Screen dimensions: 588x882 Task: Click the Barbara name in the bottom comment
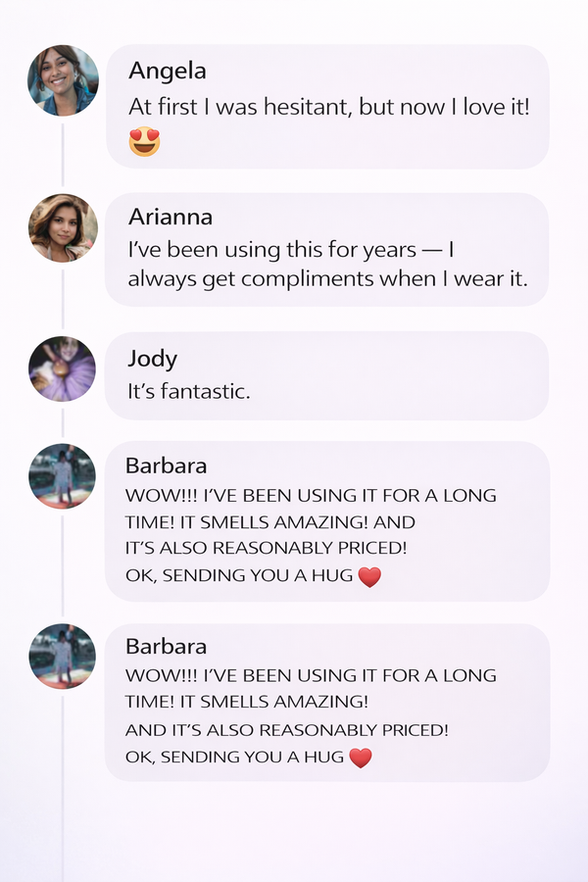[x=166, y=647]
